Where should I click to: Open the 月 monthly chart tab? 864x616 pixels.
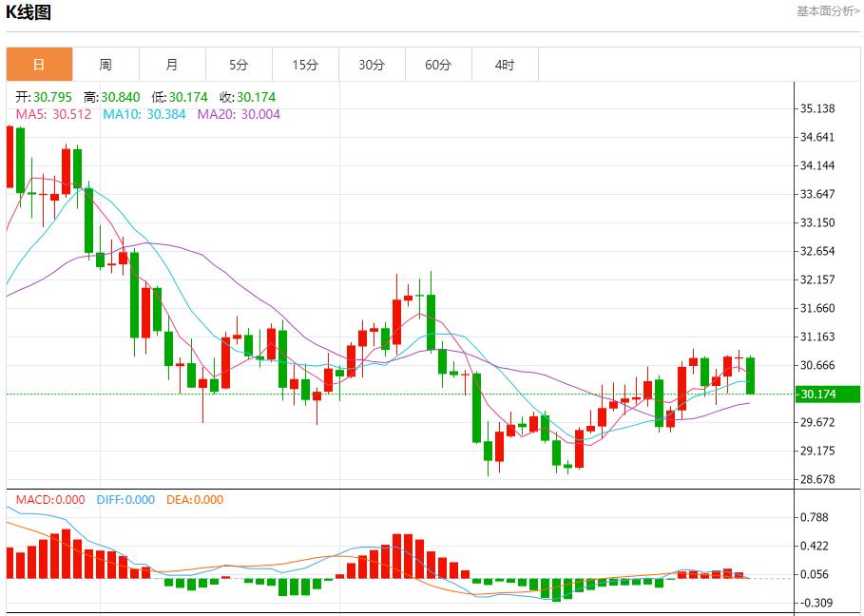(x=172, y=65)
